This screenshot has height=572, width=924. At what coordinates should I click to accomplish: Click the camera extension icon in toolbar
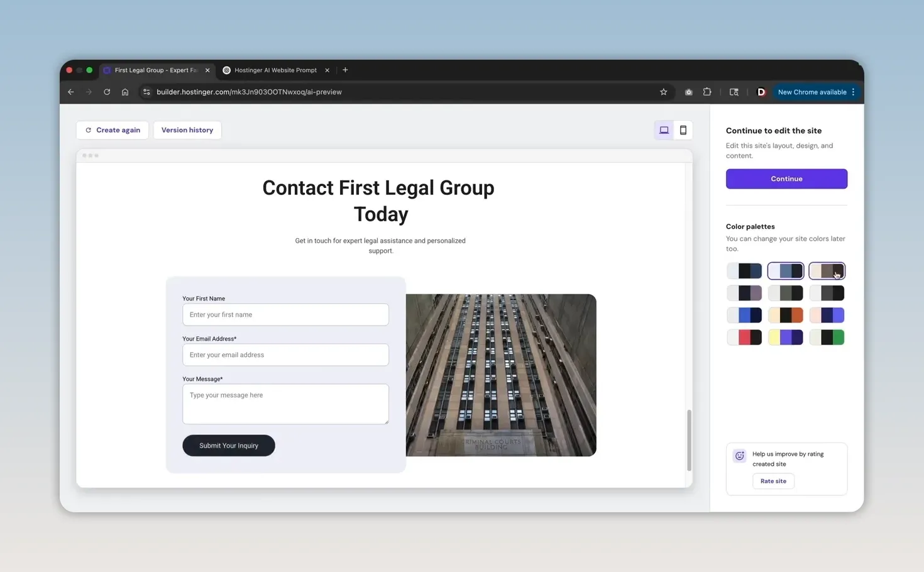pyautogui.click(x=689, y=92)
